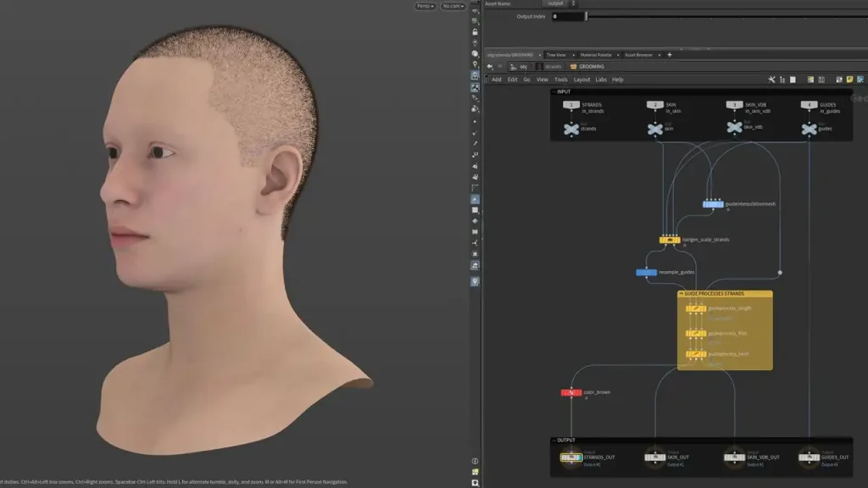Screen dimensions: 868x488
Task: Open network editor wrench tools icon
Action: tap(771, 80)
